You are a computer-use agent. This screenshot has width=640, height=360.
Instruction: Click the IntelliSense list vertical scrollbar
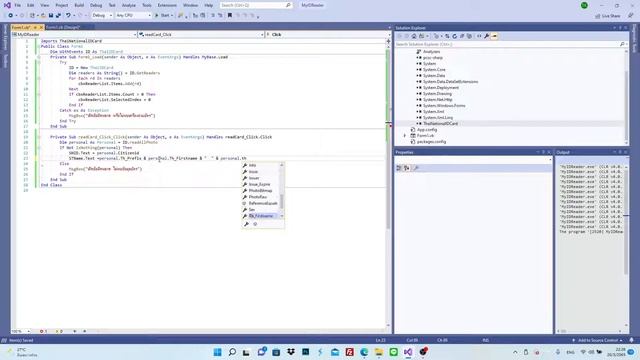click(282, 191)
